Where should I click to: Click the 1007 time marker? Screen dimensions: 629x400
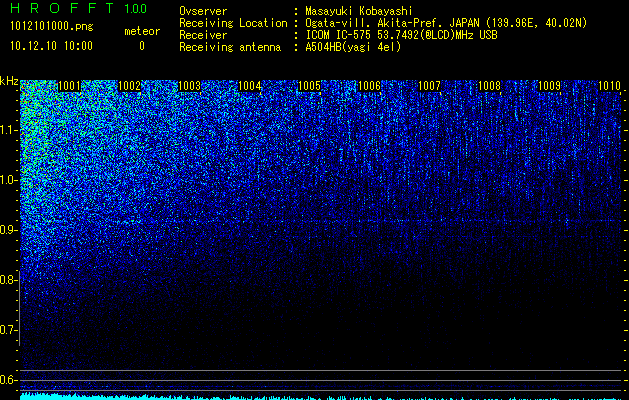429,86
